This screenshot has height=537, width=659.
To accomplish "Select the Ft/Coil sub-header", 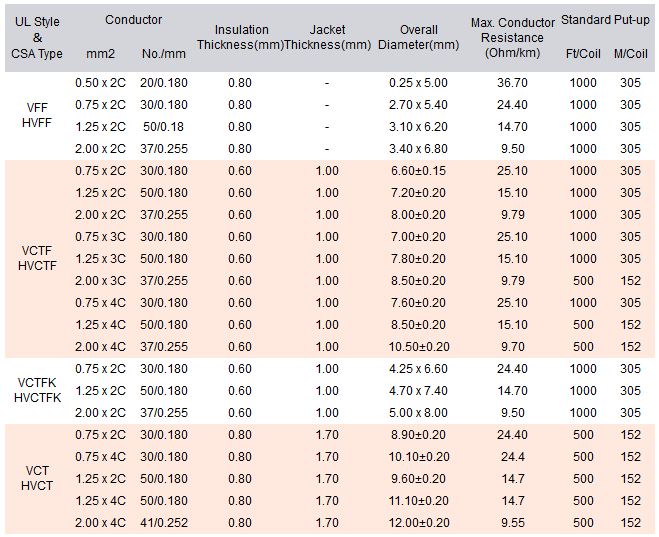I will point(583,54).
